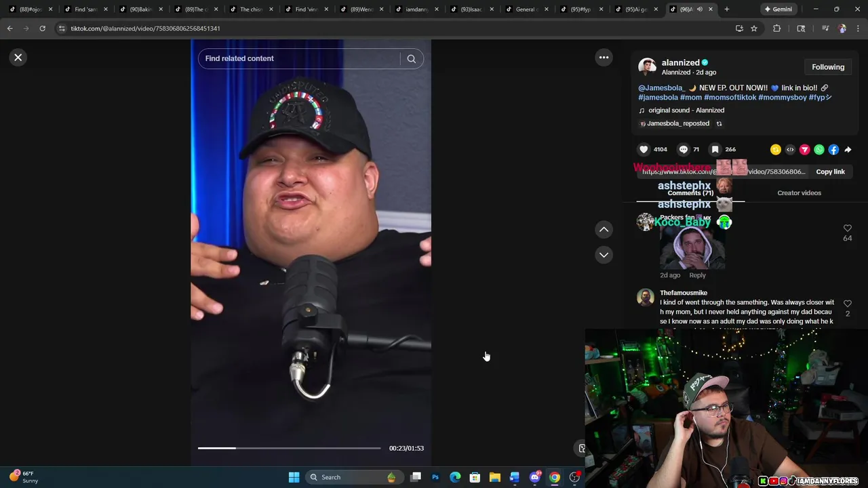This screenshot has height=488, width=868.
Task: Open the alannized username link
Action: coord(680,62)
